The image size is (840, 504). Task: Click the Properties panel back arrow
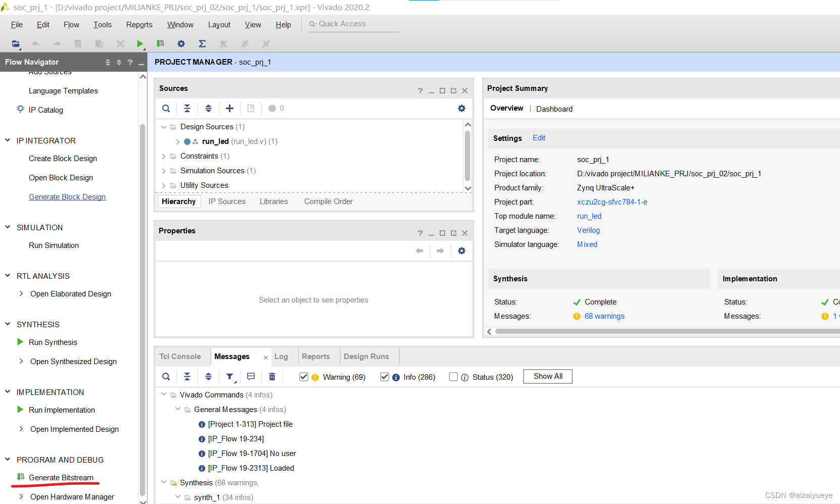pos(419,250)
